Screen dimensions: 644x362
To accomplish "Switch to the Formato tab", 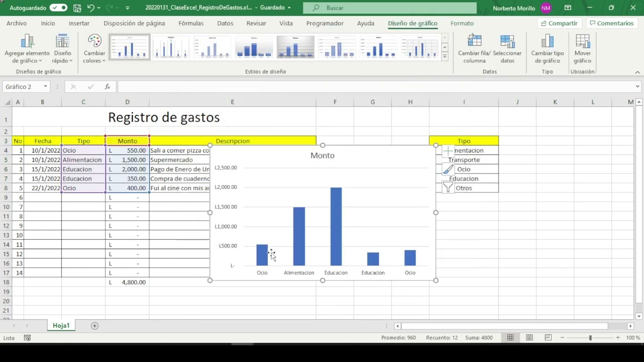I will click(x=462, y=23).
